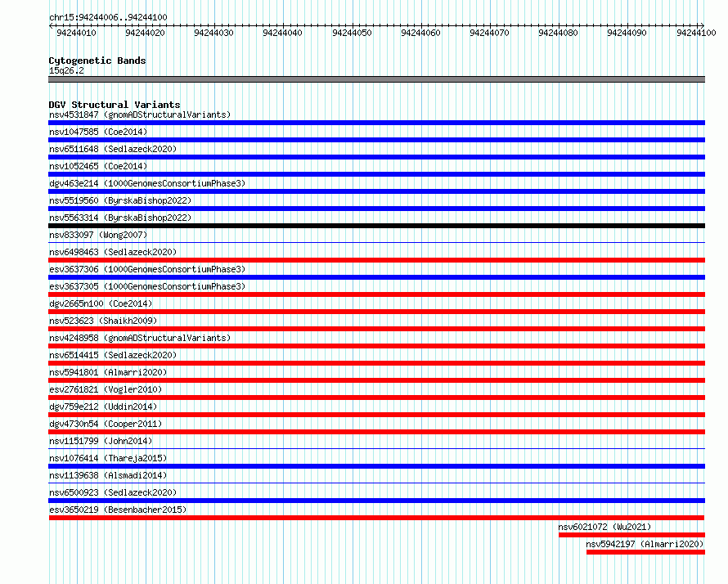The width and height of the screenshot is (728, 584).
Task: Open nsv6500923 (Sedlazeck2020) variant
Action: coord(113,492)
